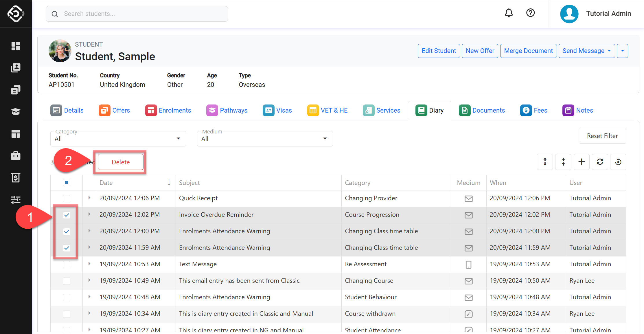
Task: Collapse all rows with the collapse arrows icon
Action: tap(563, 162)
